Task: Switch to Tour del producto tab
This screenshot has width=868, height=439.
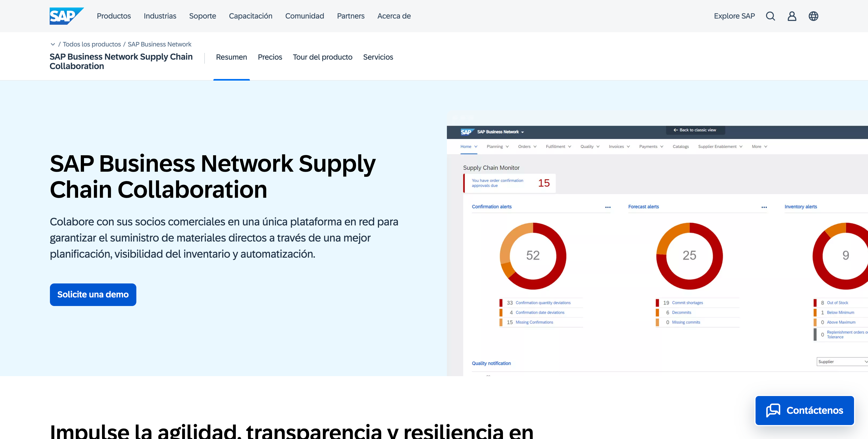Action: pyautogui.click(x=322, y=57)
